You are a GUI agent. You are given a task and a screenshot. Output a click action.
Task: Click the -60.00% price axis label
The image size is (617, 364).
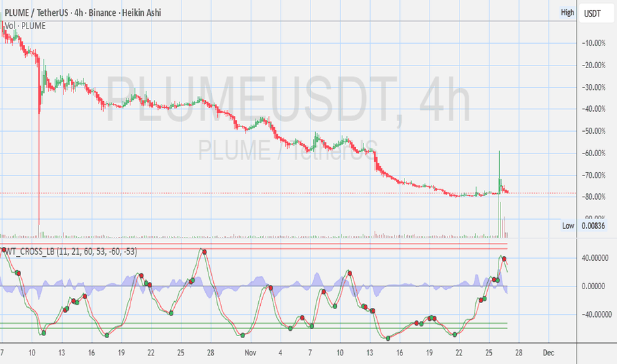tap(593, 153)
